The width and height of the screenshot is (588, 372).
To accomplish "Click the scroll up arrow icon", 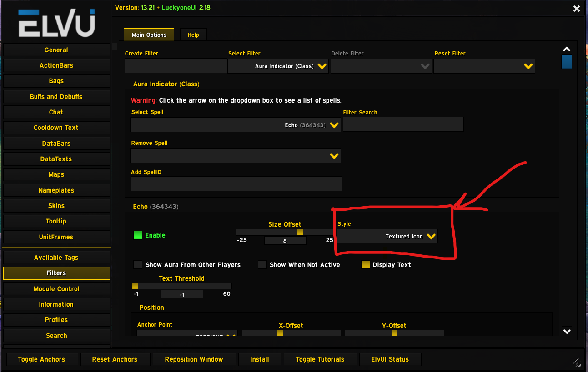I will 567,50.
